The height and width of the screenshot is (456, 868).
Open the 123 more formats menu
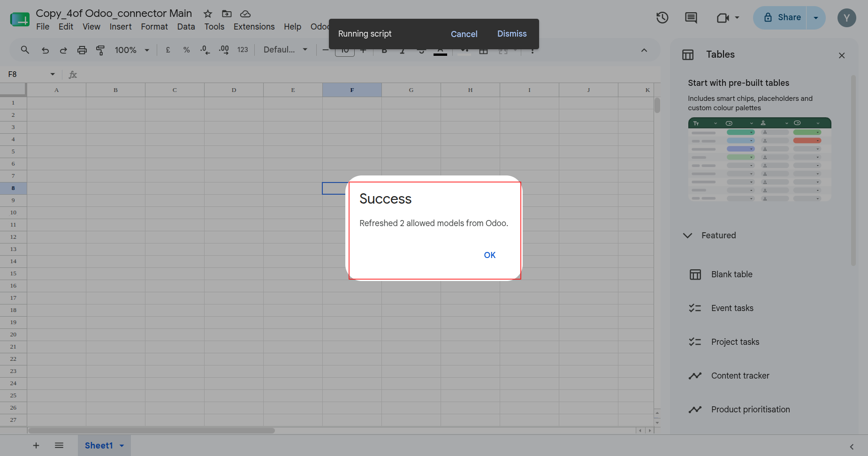click(x=243, y=50)
